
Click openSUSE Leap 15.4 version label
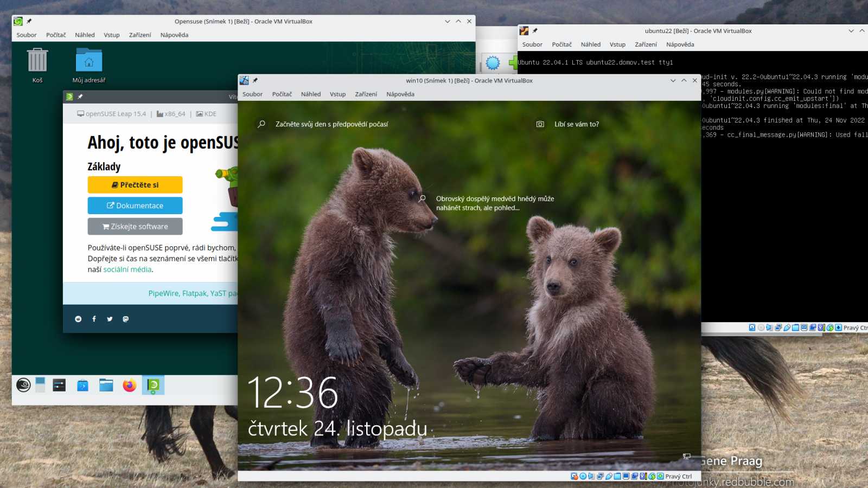click(112, 114)
